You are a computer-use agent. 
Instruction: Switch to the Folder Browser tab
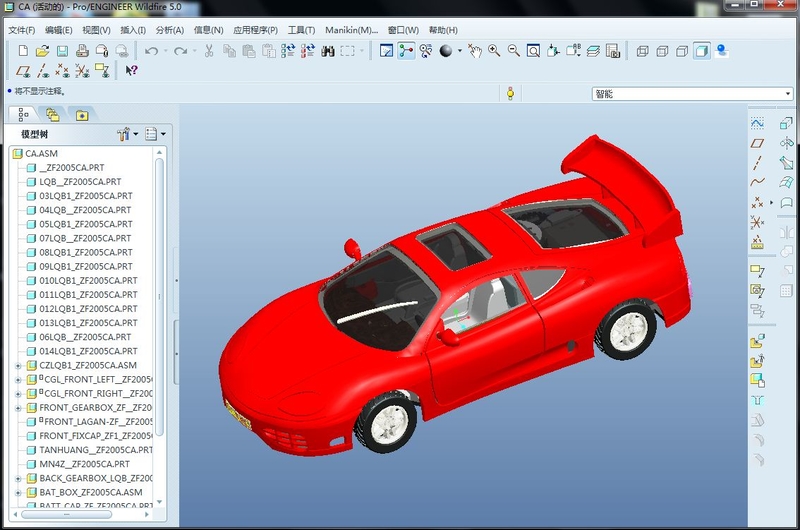(x=53, y=115)
